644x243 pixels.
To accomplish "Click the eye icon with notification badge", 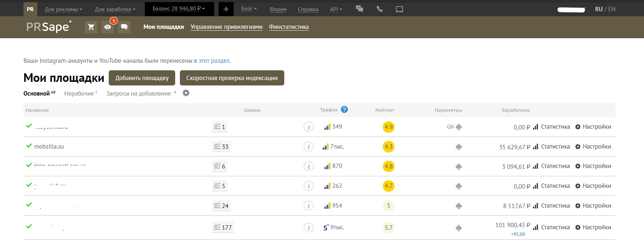I will [108, 27].
